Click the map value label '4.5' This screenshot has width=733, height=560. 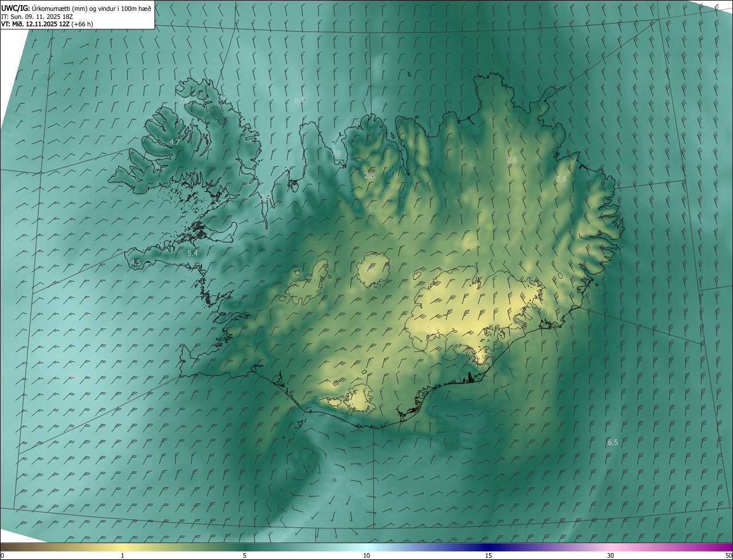coord(136,262)
